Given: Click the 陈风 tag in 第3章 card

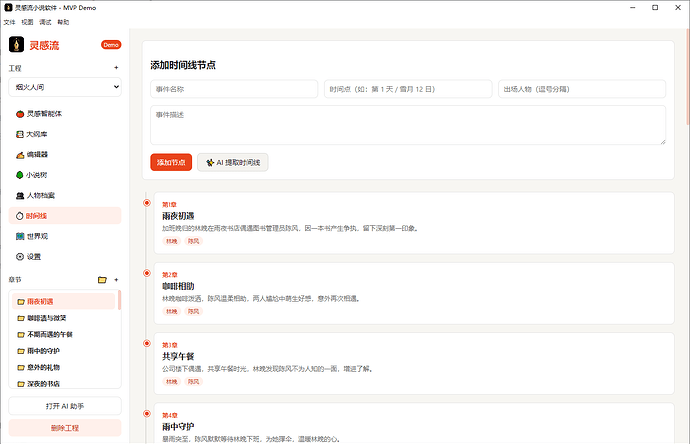Looking at the screenshot, I should tap(194, 382).
